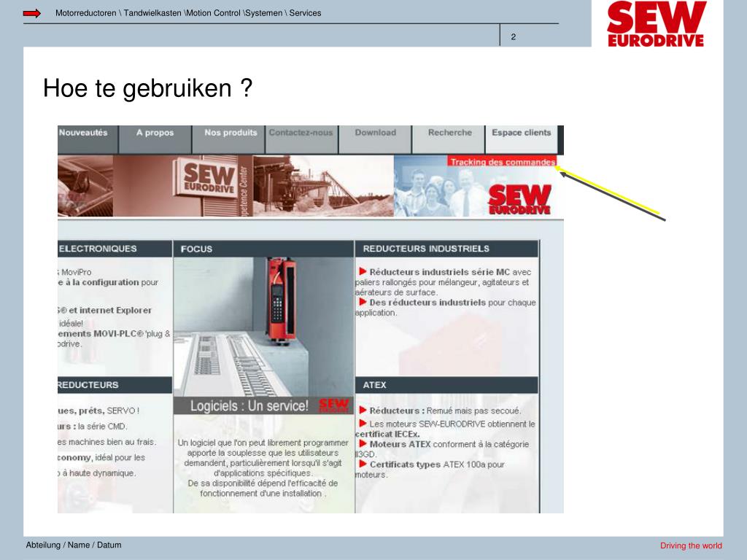
Task: Click the red arrow bullet before série MC
Action: tap(363, 271)
